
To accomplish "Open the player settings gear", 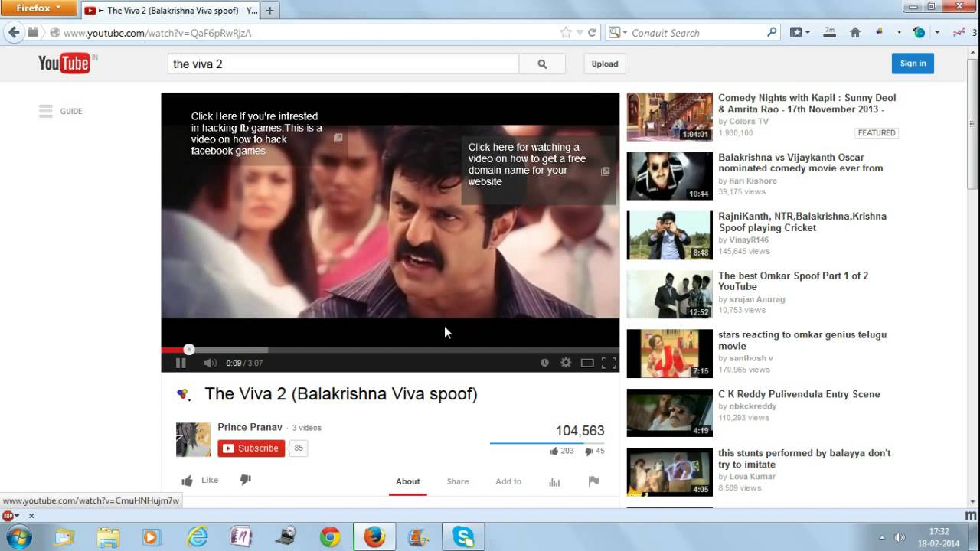I will [566, 363].
